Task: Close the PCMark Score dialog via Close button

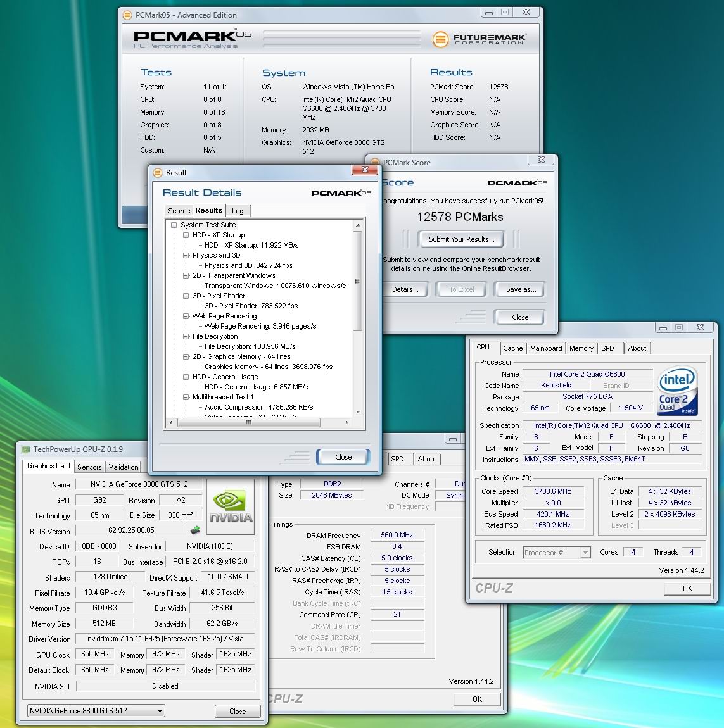Action: (519, 317)
